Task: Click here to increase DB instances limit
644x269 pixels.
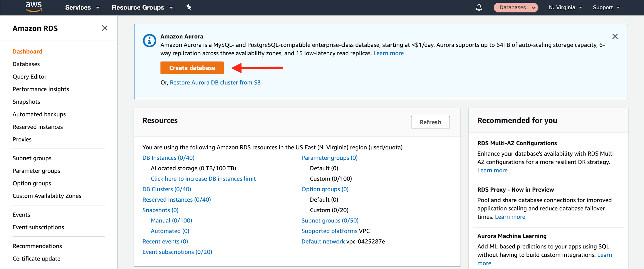Action: (x=203, y=178)
